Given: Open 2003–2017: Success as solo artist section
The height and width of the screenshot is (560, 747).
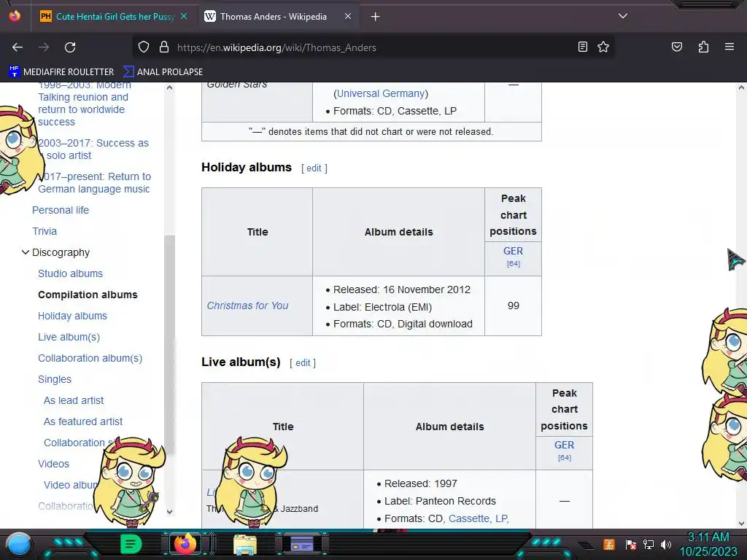Looking at the screenshot, I should [93, 149].
